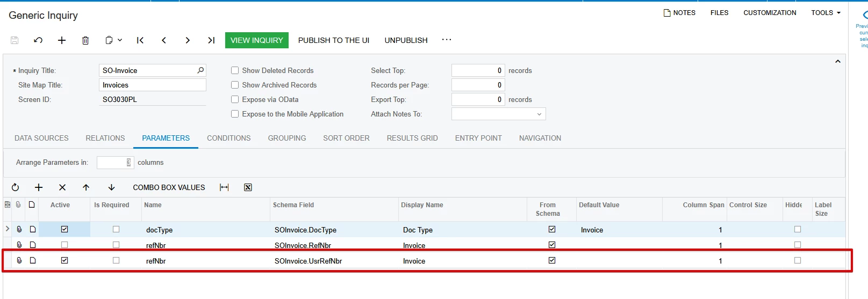
Task: Click the Records per Page field
Action: click(x=478, y=85)
